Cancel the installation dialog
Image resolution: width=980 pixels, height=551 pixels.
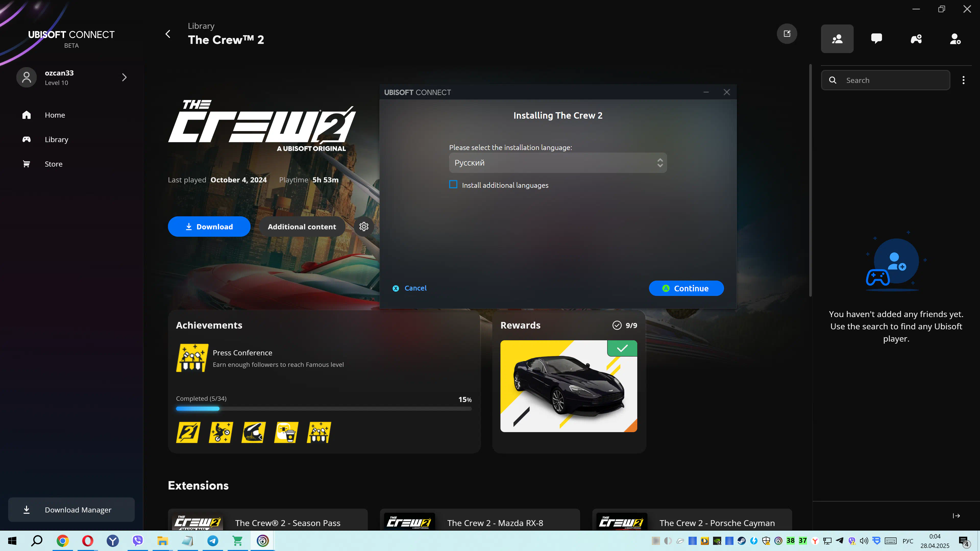pos(409,288)
